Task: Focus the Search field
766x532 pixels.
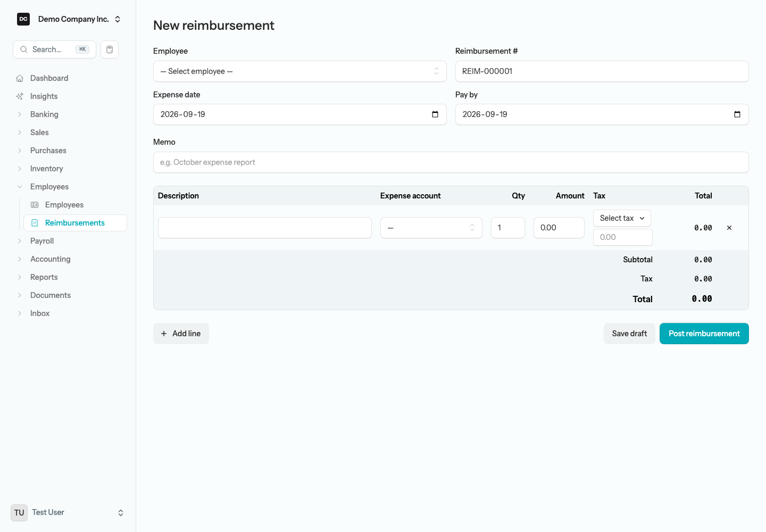Action: [54, 49]
